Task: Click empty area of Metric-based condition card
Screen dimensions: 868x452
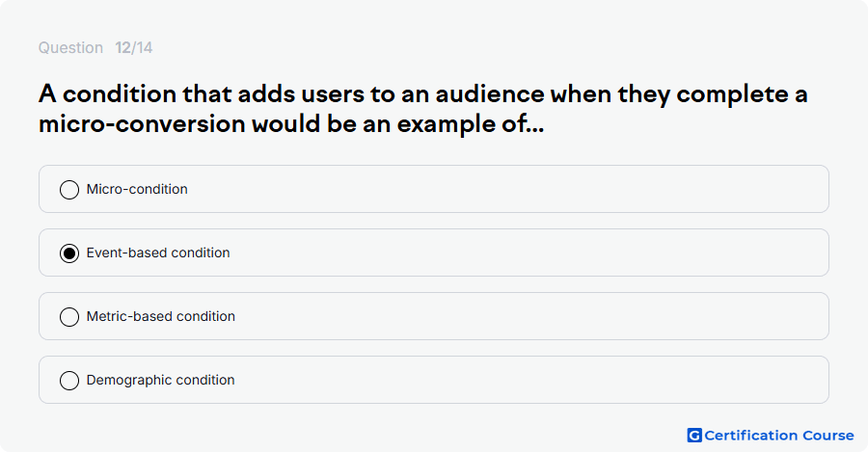Action: coord(499,316)
